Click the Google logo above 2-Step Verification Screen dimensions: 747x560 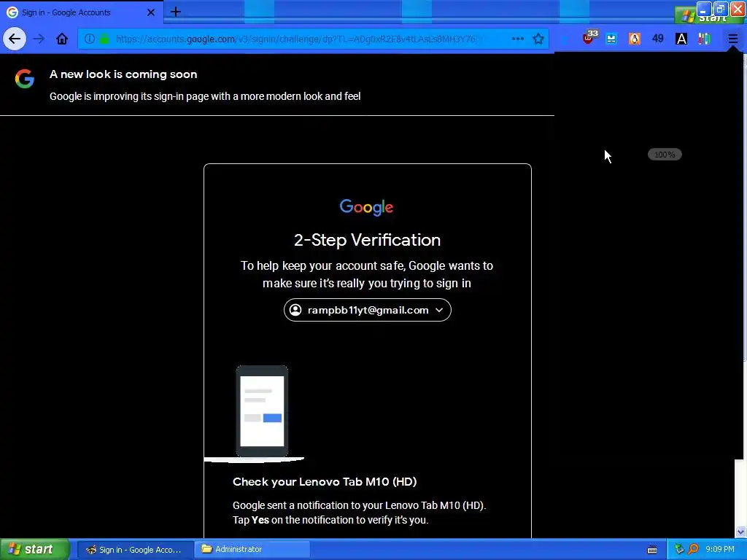[366, 207]
